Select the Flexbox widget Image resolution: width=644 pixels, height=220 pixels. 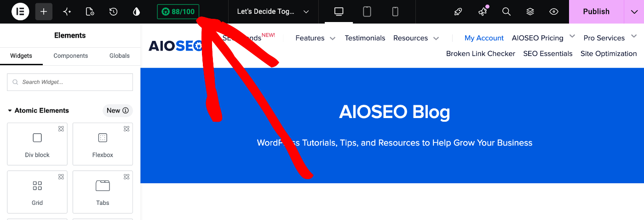(103, 144)
